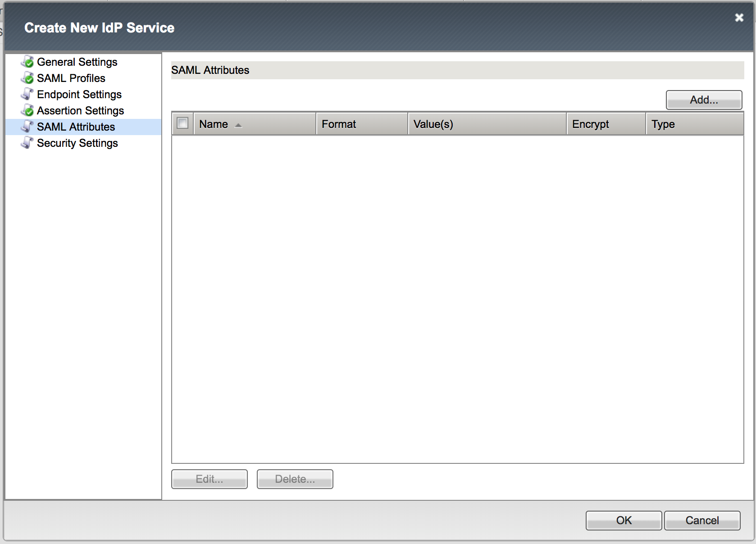Click the SAML Attributes wrench icon
The image size is (756, 544).
click(27, 127)
